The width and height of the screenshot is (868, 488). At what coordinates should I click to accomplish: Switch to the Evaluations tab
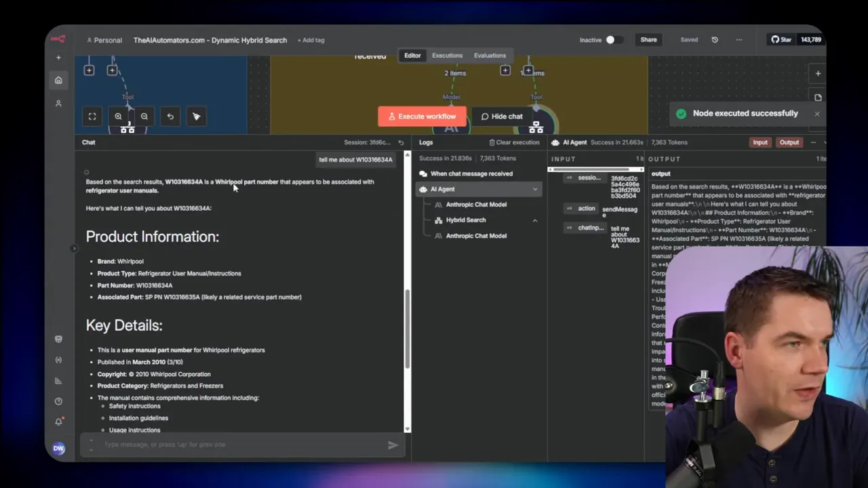[x=490, y=56]
